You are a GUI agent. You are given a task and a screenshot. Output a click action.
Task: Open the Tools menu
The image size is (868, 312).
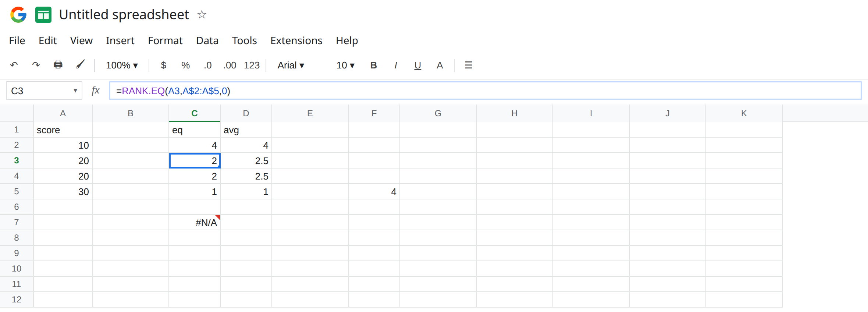(244, 40)
